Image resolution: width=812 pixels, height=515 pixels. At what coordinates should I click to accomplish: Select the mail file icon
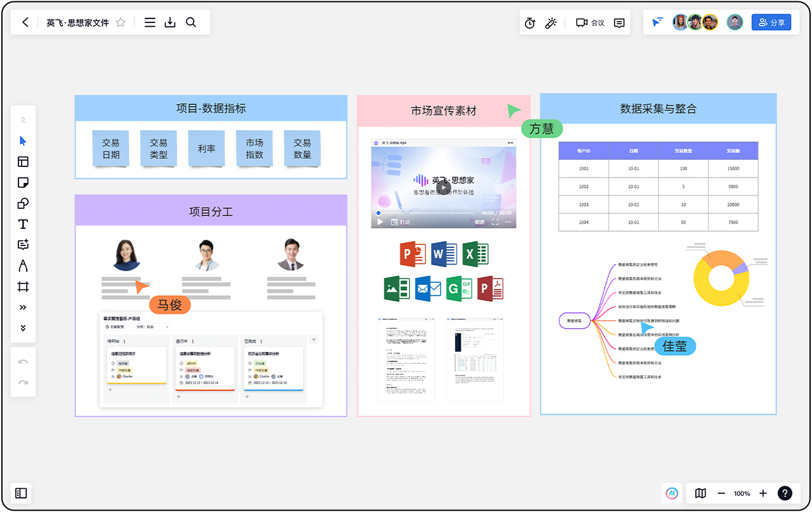pyautogui.click(x=428, y=289)
